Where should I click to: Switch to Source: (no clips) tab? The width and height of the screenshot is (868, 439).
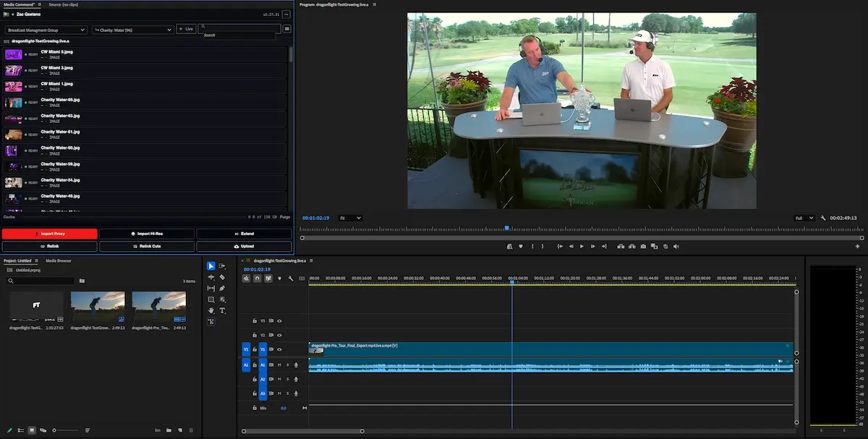(x=64, y=4)
